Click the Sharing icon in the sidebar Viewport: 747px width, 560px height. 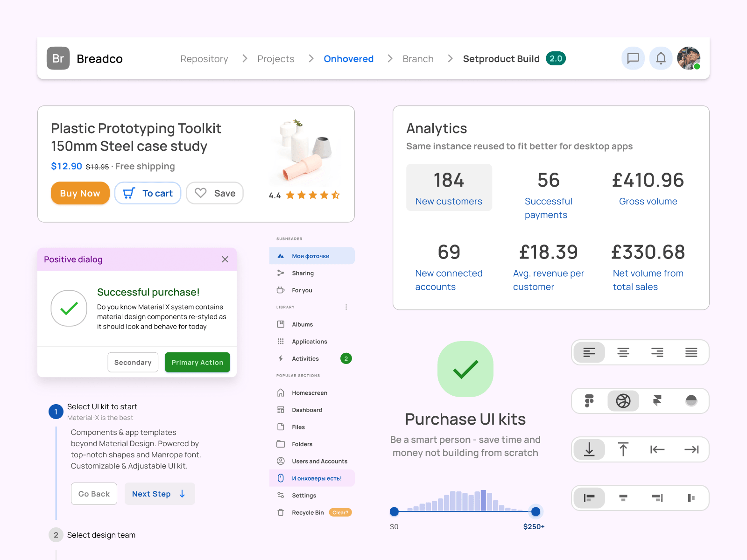(280, 273)
